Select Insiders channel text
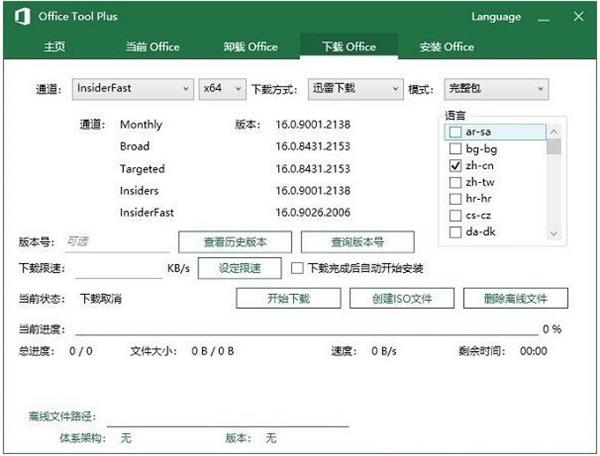 (x=139, y=191)
